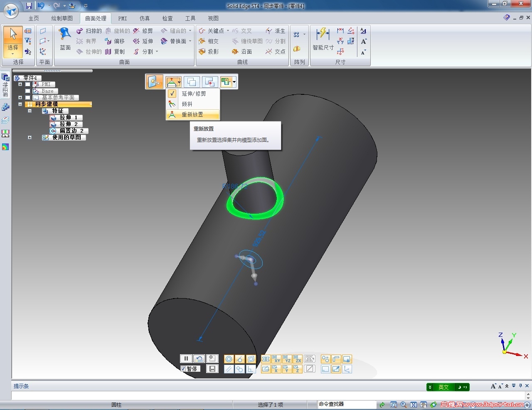Click the restore live rules button
The height and width of the screenshot is (410, 532).
point(199,358)
